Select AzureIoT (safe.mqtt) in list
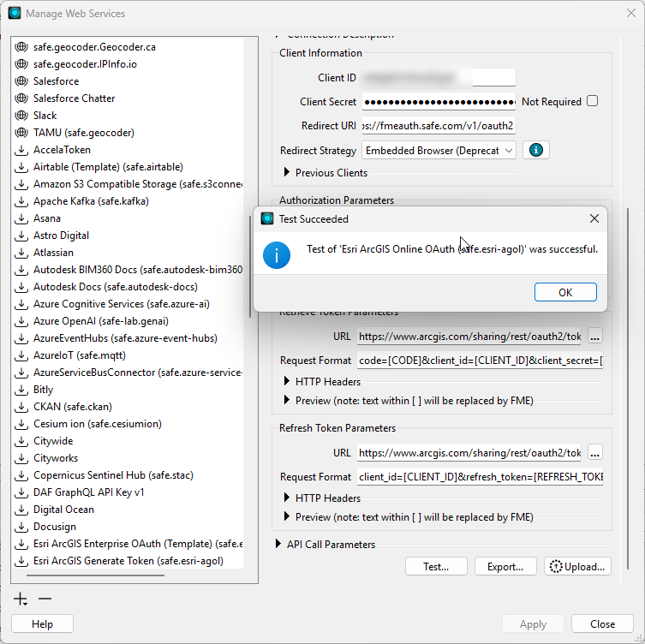This screenshot has width=645, height=644. click(128, 355)
